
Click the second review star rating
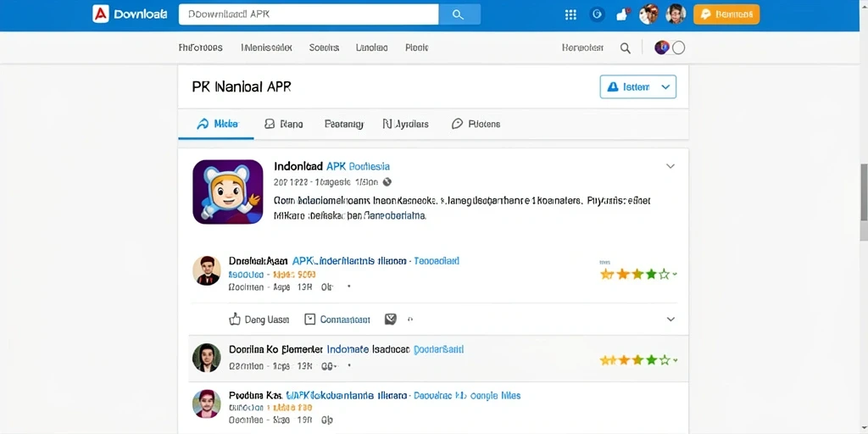coord(635,360)
